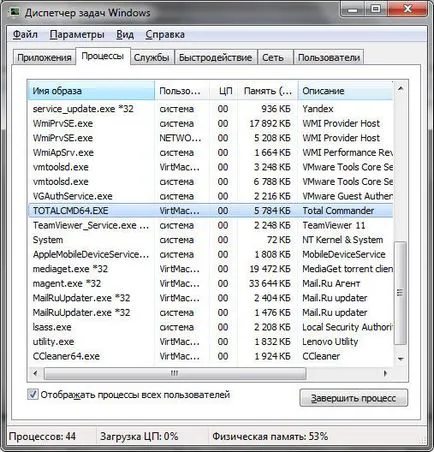Open the Параметры menu
Image resolution: width=434 pixels, height=452 pixels.
click(x=77, y=35)
